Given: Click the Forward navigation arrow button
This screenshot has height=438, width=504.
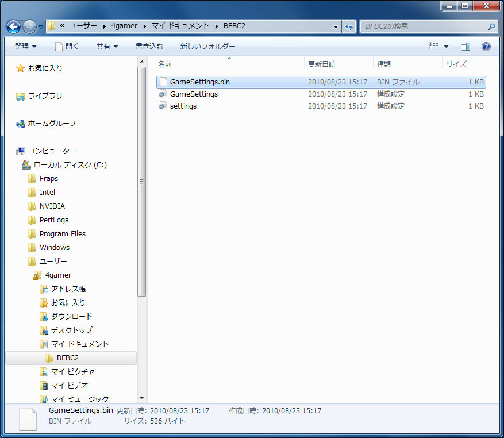Looking at the screenshot, I should 29,26.
